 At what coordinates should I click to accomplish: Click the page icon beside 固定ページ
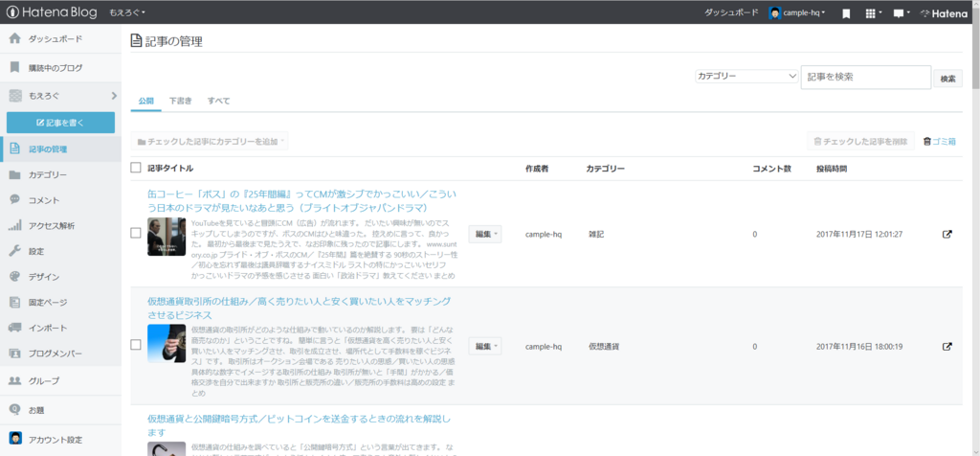coord(15,302)
